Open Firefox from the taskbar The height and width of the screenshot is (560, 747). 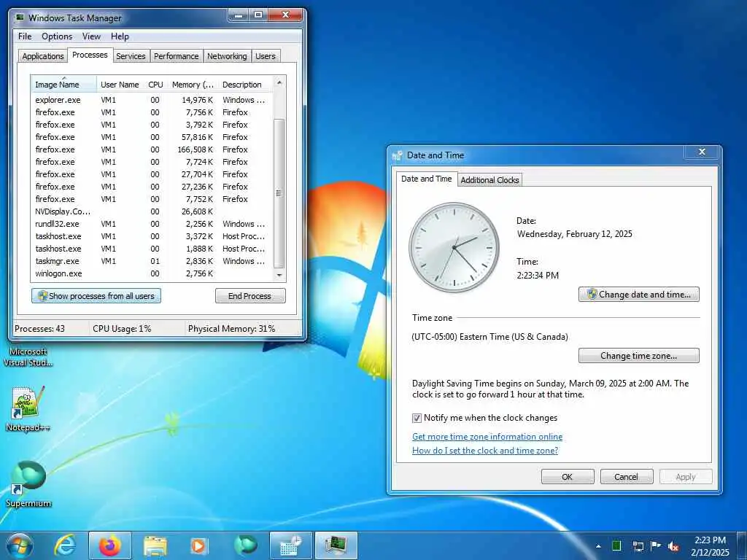point(109,545)
